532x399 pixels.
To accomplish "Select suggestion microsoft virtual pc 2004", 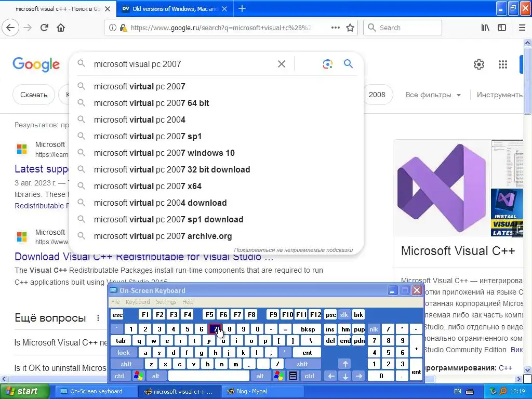I will point(217,119).
